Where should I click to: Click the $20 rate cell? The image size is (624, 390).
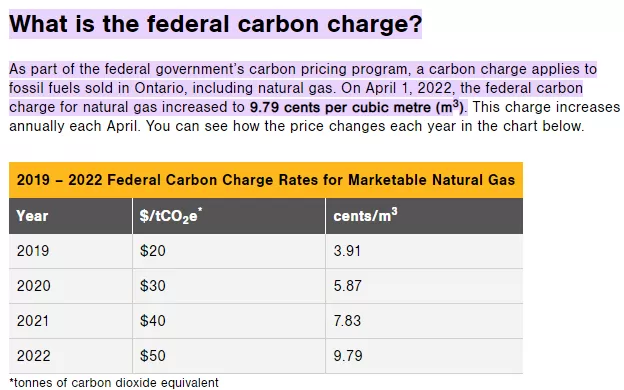pyautogui.click(x=229, y=251)
